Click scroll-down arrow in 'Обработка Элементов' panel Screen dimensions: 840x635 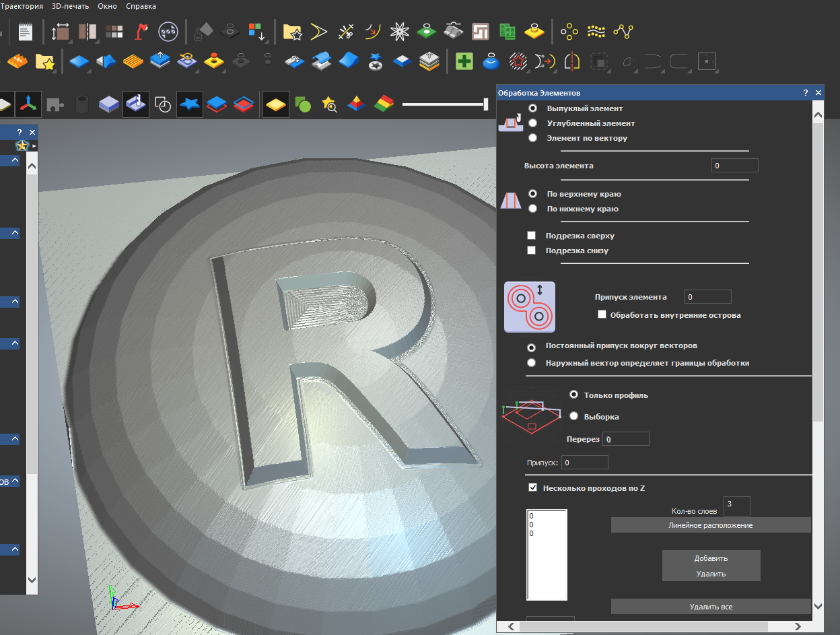[x=818, y=607]
